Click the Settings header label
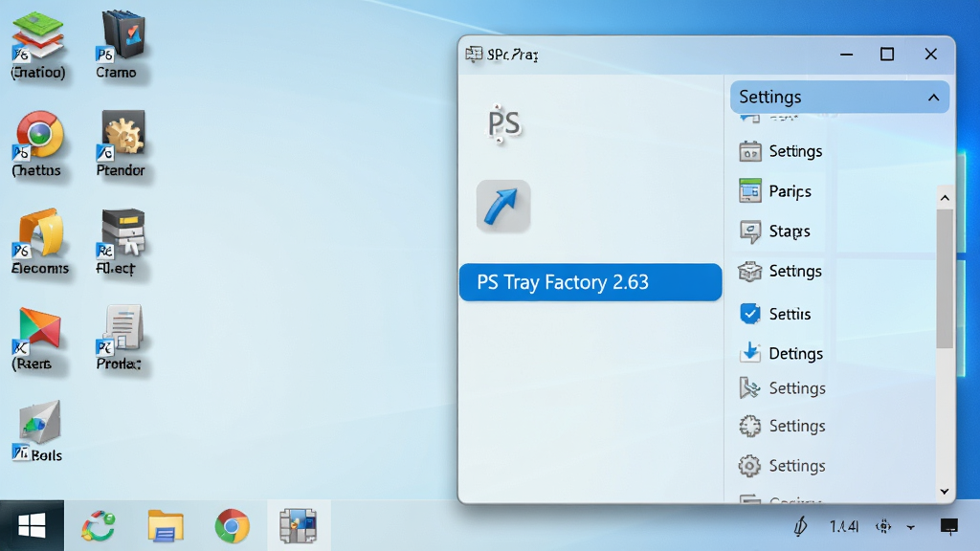Screen dimensions: 980x551 coord(770,97)
